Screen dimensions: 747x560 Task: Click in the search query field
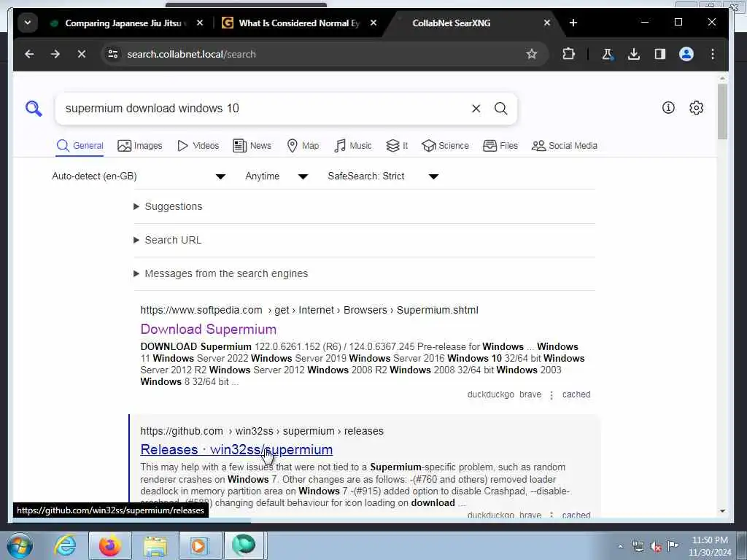[x=264, y=109]
